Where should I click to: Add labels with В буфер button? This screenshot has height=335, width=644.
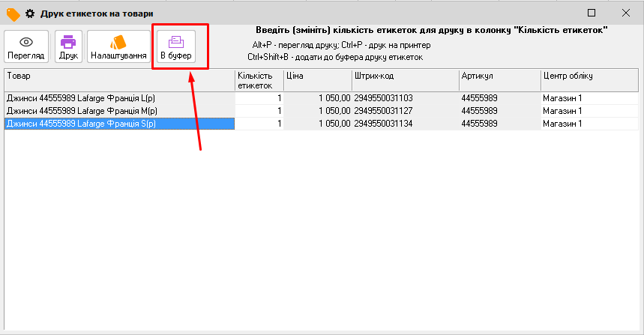coord(176,48)
